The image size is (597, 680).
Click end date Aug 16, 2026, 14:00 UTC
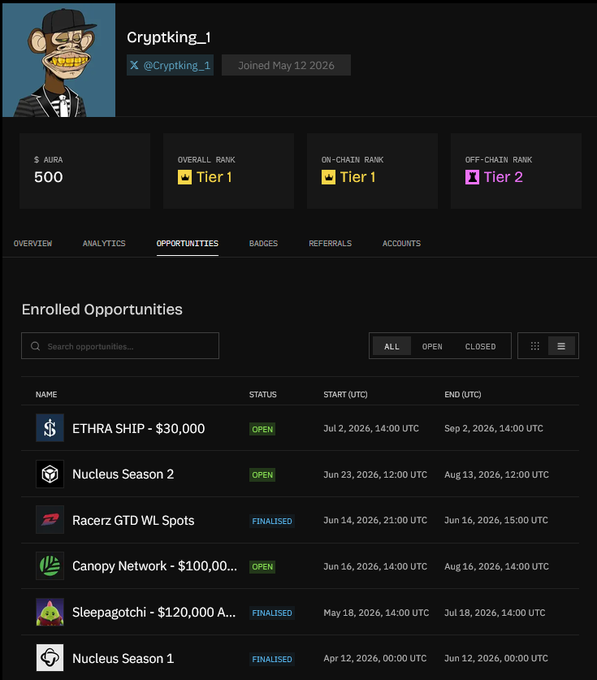497,566
